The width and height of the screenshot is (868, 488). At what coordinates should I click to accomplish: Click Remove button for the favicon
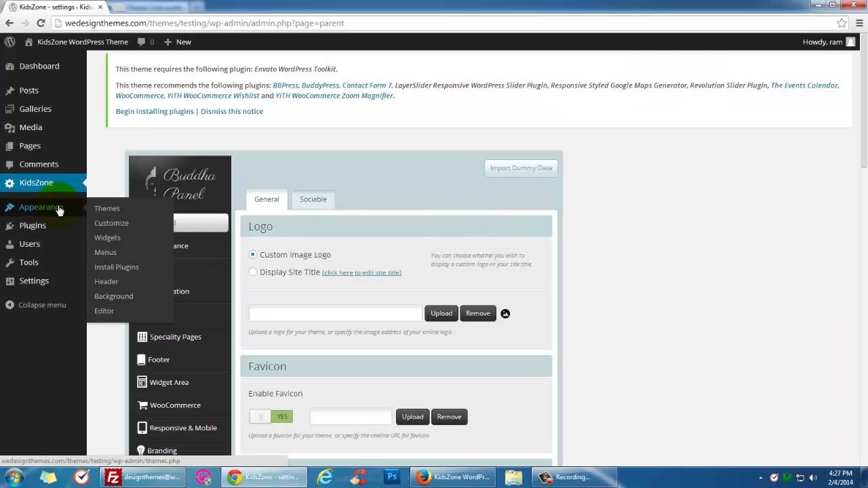click(x=449, y=417)
